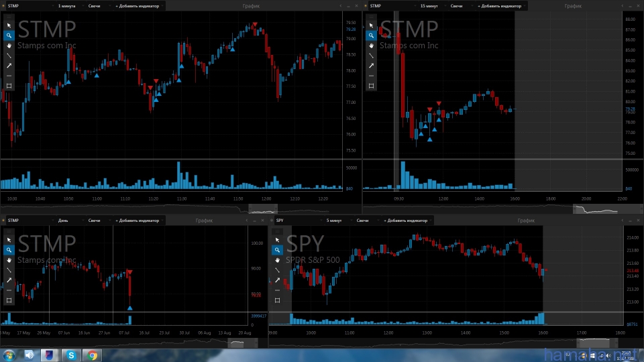Choose horizontal line tool in STMP 1-minute chart
The height and width of the screenshot is (362, 644).
[9, 76]
